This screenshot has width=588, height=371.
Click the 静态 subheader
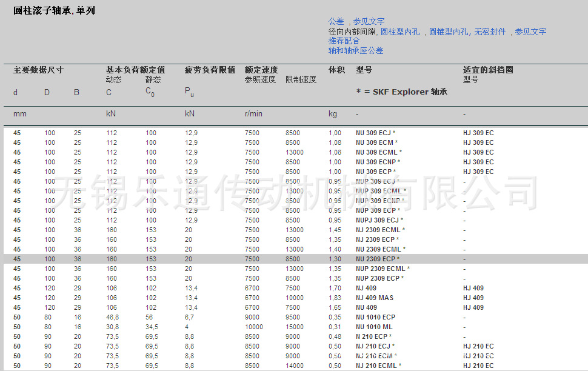(x=153, y=79)
